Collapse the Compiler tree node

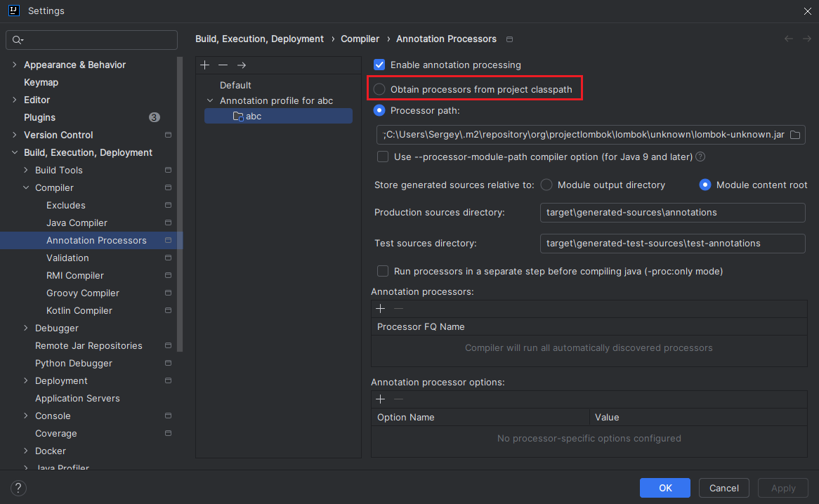tap(26, 188)
